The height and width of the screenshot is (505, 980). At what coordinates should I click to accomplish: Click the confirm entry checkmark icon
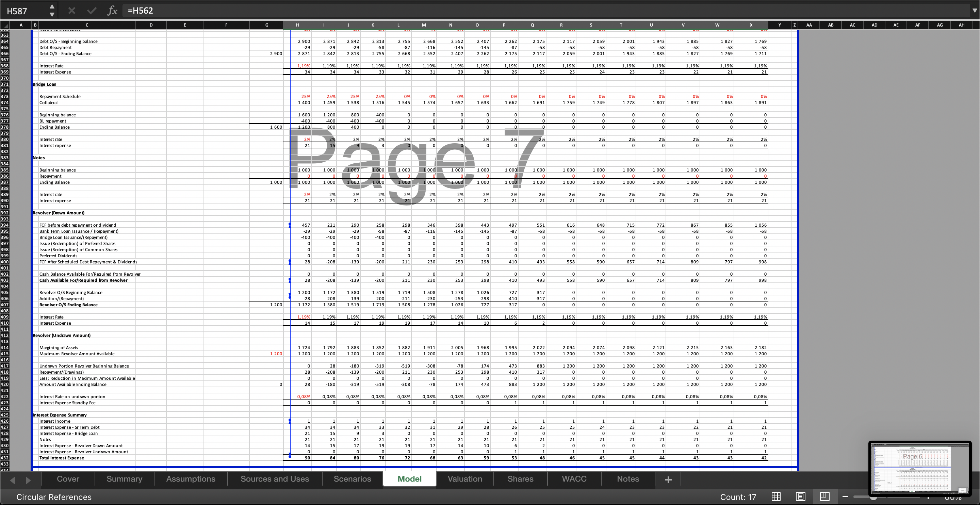tap(92, 11)
